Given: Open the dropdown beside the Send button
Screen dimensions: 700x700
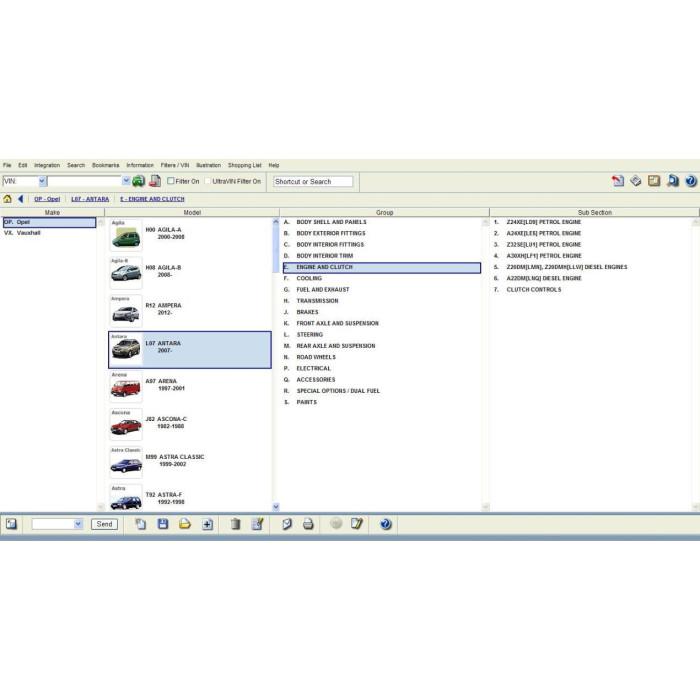Looking at the screenshot, I should (78, 524).
